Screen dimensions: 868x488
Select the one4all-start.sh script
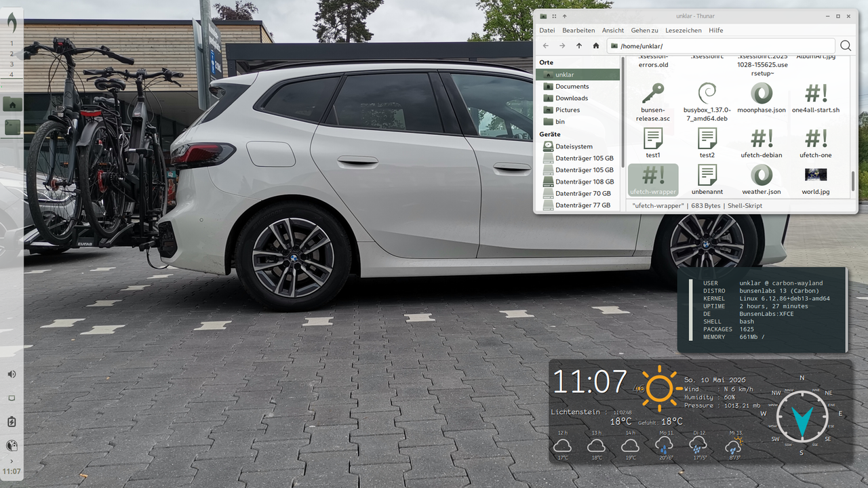tap(816, 98)
